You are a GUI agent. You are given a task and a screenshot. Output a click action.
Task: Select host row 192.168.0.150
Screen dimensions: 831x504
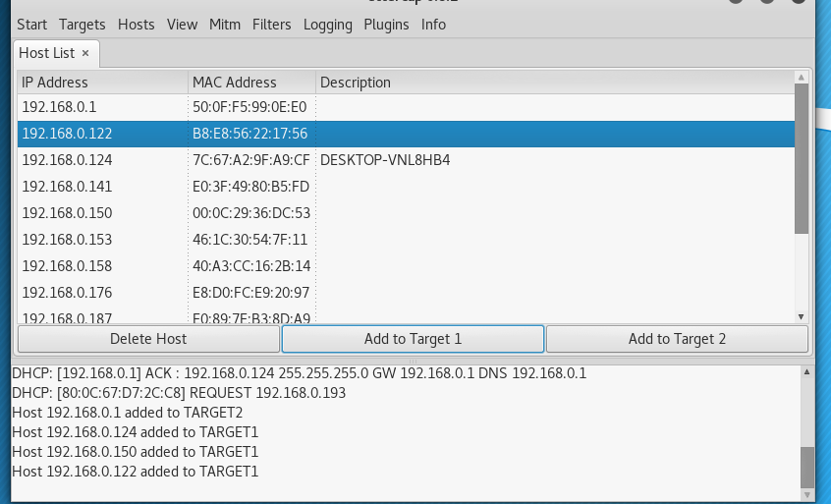(406, 213)
